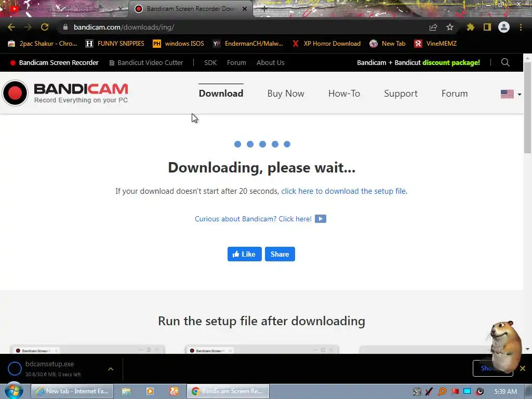This screenshot has width=532, height=399.
Task: Open the 2pac Shakur bookmark
Action: [43, 44]
